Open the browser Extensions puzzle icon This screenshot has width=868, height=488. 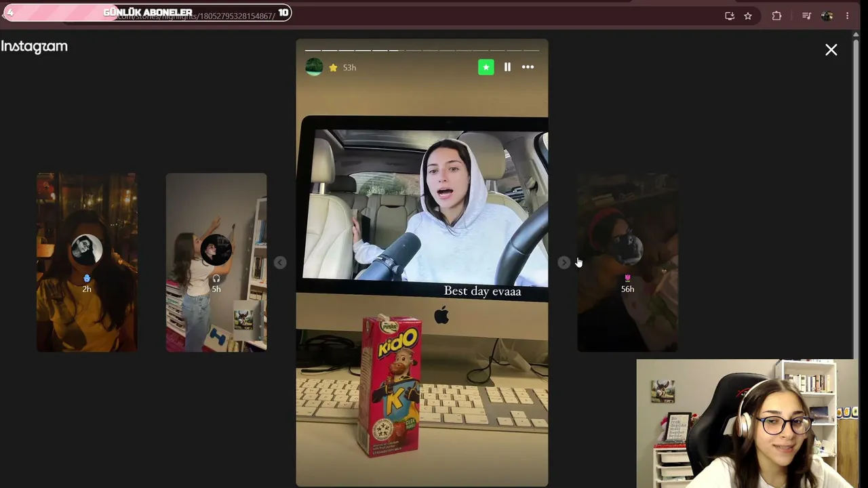pyautogui.click(x=776, y=16)
